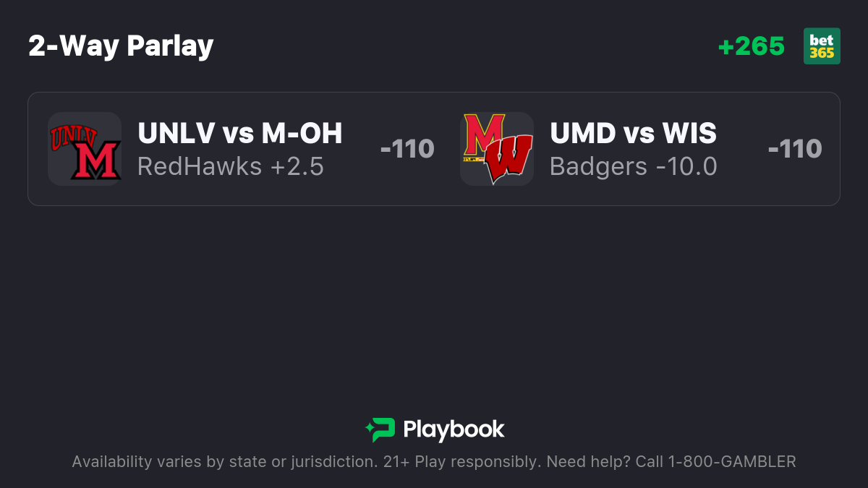Click the 2-Way Parlay title
The height and width of the screenshot is (488, 868).
pos(121,46)
